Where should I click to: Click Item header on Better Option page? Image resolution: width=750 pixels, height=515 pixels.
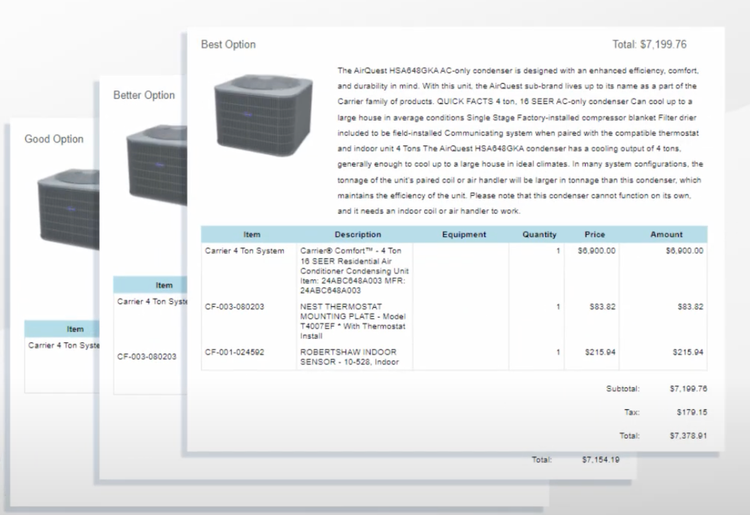[164, 285]
